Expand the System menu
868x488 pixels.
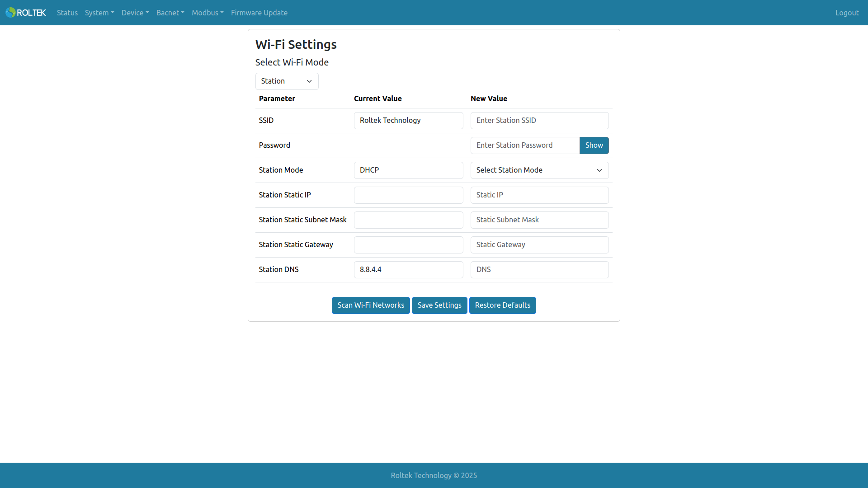pos(99,13)
